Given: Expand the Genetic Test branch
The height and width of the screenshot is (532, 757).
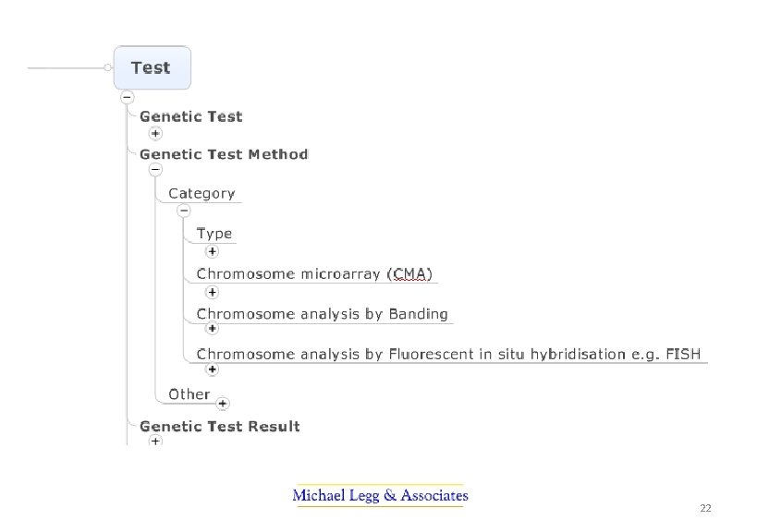Looking at the screenshot, I should (x=155, y=133).
